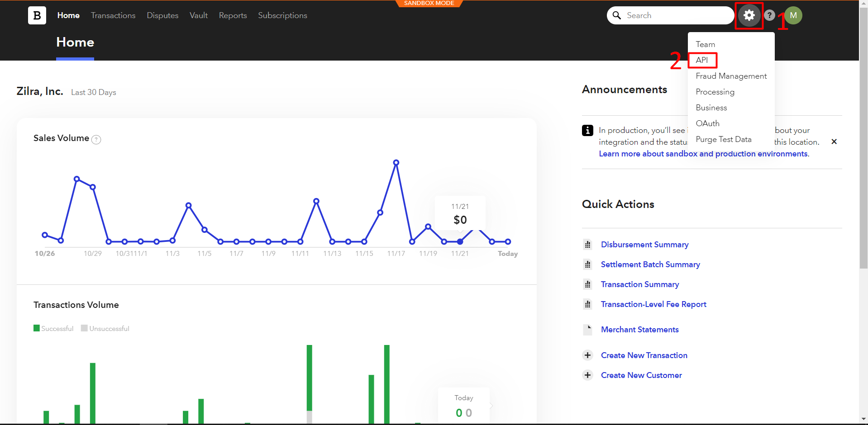The width and height of the screenshot is (868, 425).
Task: Open the Settlement Batch Summary link
Action: [650, 264]
